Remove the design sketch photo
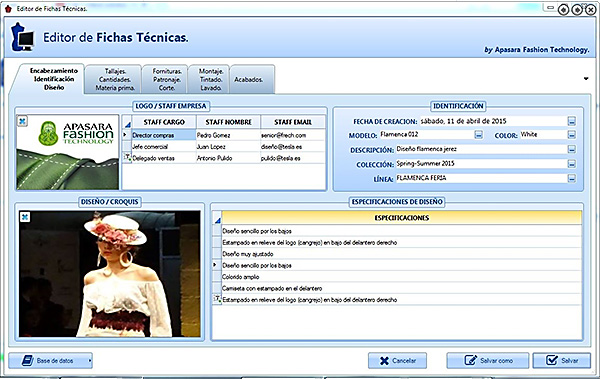This screenshot has height=379, width=600. [x=24, y=217]
